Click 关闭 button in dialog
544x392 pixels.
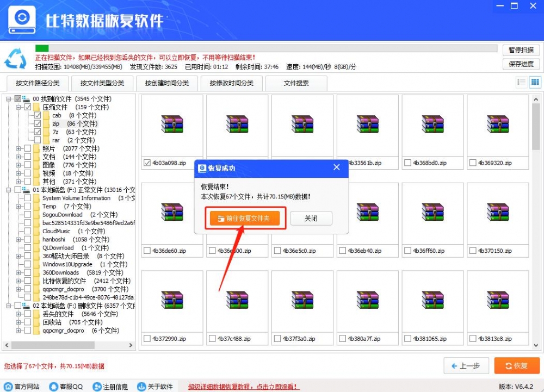pyautogui.click(x=311, y=219)
